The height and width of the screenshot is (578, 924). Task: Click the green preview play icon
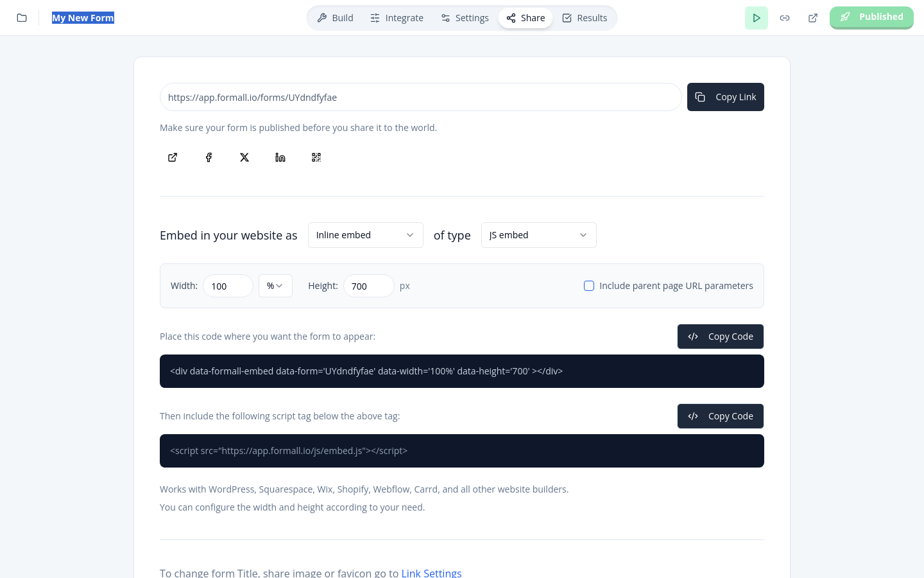pos(757,18)
